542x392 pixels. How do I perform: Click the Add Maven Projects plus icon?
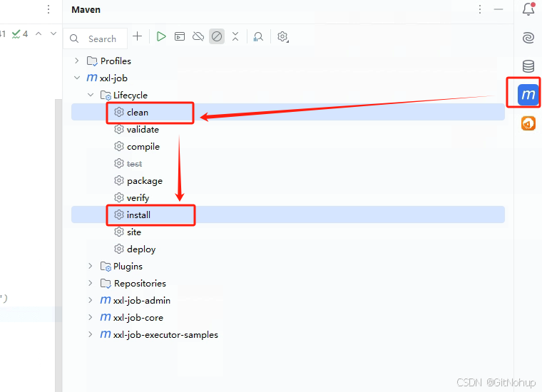click(x=137, y=36)
